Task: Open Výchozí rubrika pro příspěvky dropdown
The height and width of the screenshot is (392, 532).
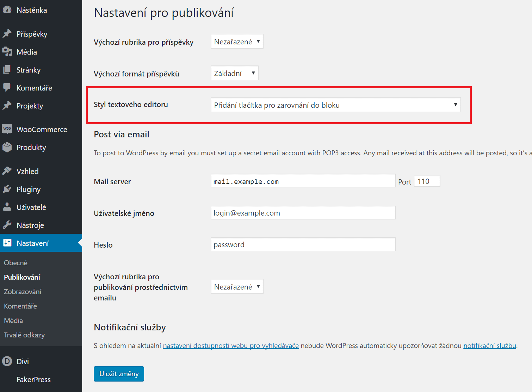Action: pos(237,42)
